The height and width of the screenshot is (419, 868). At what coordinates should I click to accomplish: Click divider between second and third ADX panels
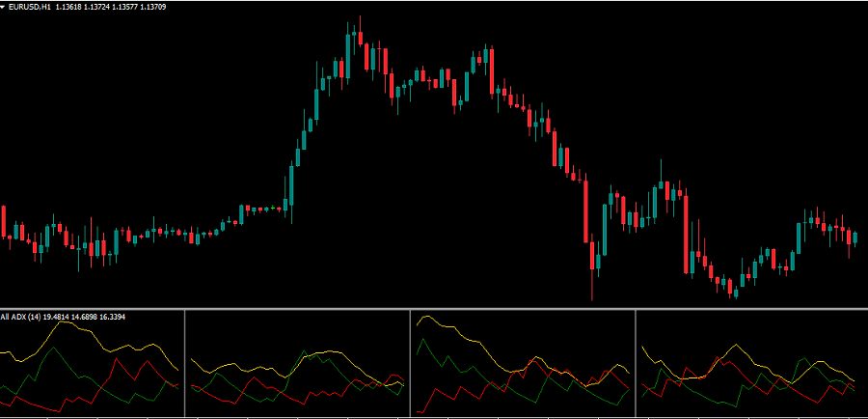410,364
